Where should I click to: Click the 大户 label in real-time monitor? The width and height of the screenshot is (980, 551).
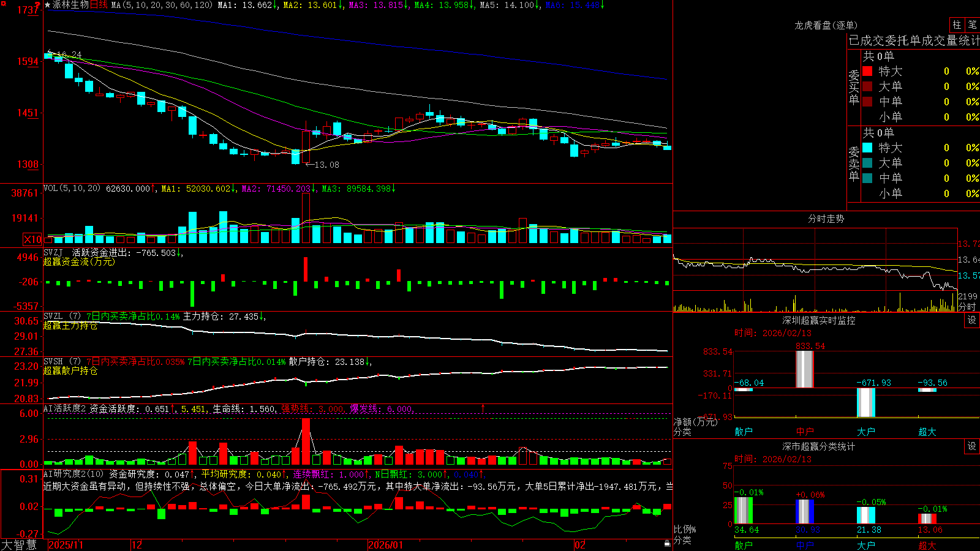pos(866,432)
